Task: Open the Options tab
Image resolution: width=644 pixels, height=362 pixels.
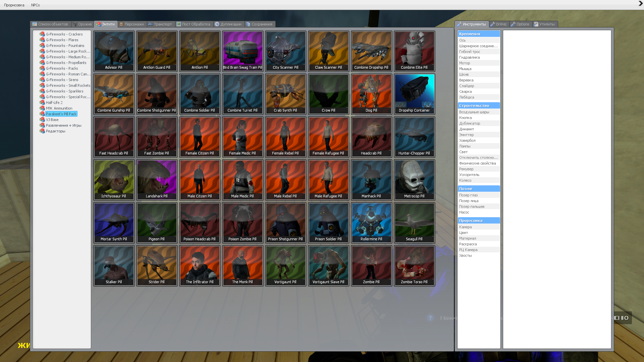Action: tap(521, 24)
